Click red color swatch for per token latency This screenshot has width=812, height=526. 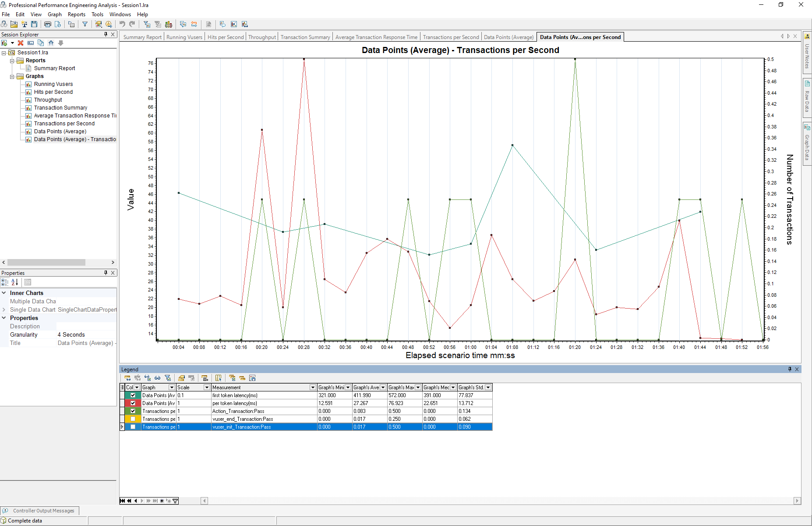(126, 403)
